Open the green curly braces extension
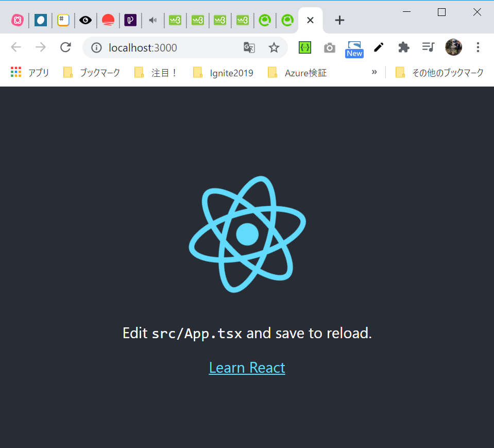 point(304,47)
